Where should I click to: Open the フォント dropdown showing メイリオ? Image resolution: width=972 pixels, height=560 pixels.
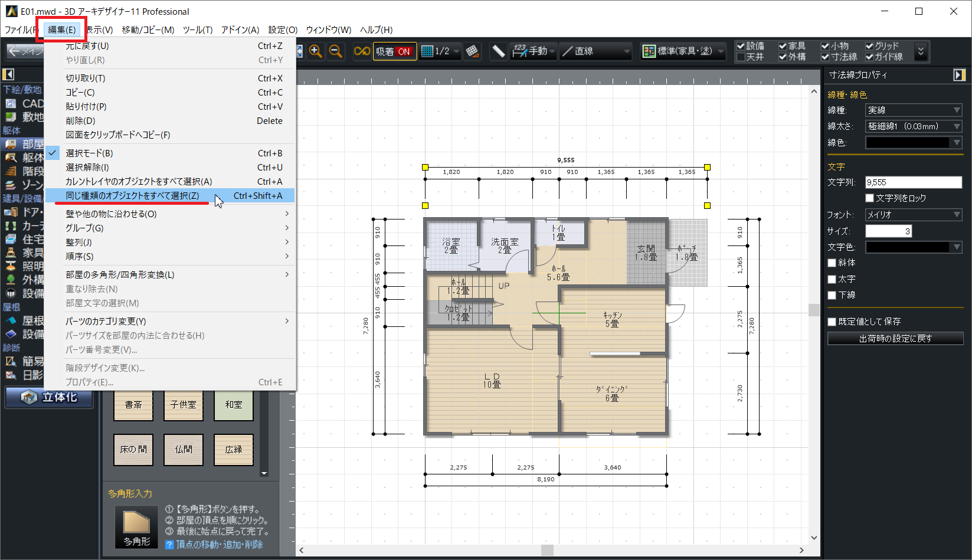913,215
